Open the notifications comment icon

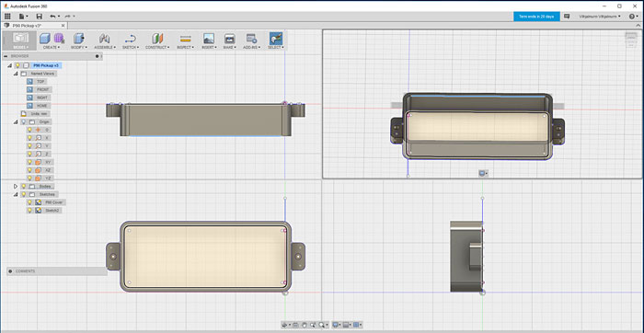click(x=567, y=17)
